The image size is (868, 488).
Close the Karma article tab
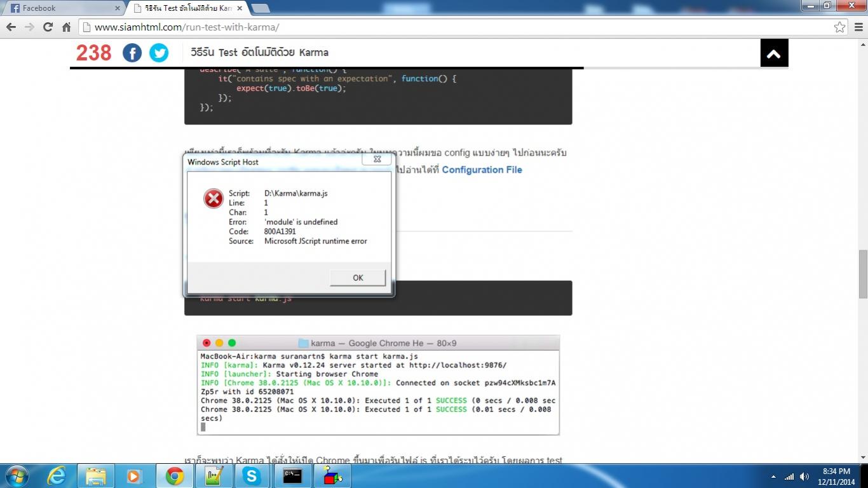(x=240, y=8)
